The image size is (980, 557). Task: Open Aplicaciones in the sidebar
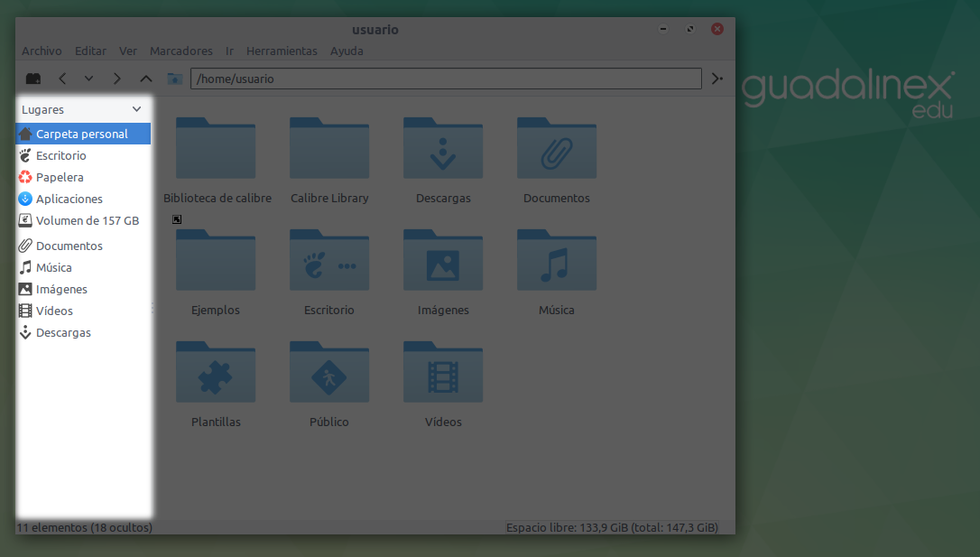pos(83,199)
